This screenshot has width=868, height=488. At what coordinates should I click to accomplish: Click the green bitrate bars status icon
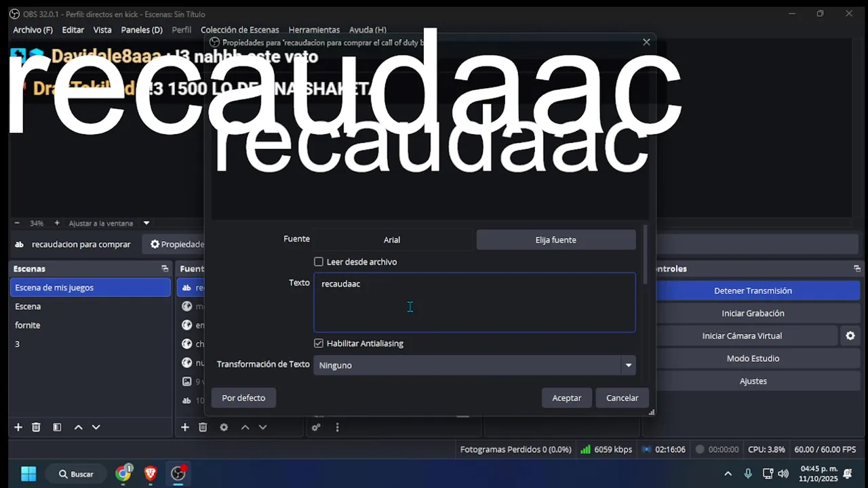585,449
